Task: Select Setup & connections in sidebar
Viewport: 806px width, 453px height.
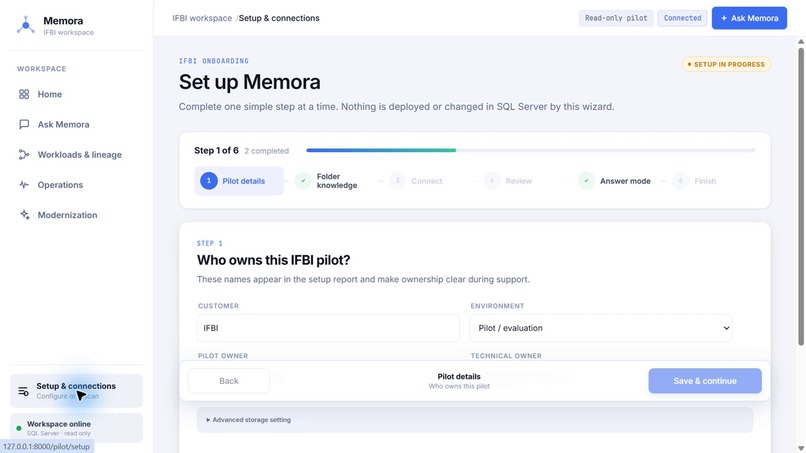Action: coord(77,391)
